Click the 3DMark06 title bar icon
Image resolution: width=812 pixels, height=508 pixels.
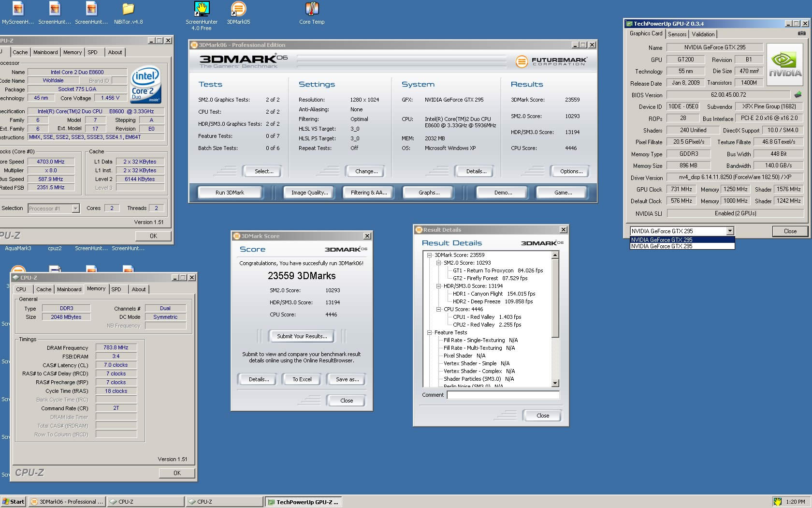[194, 45]
